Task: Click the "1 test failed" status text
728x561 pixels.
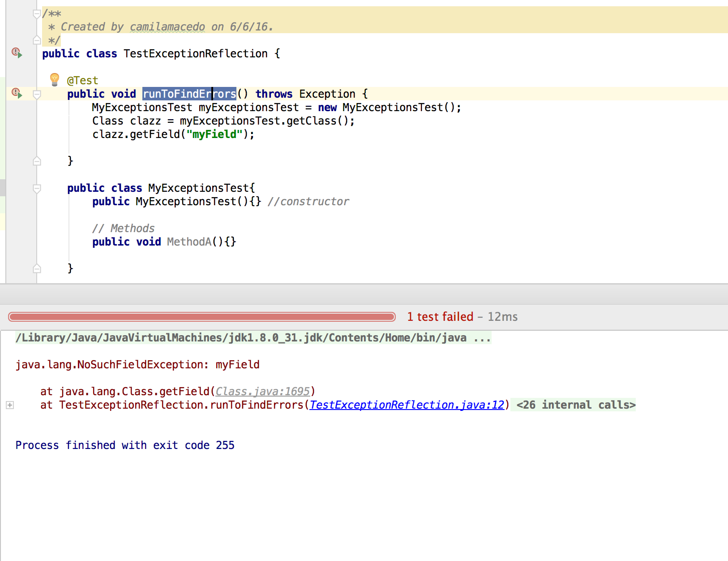Action: [441, 316]
